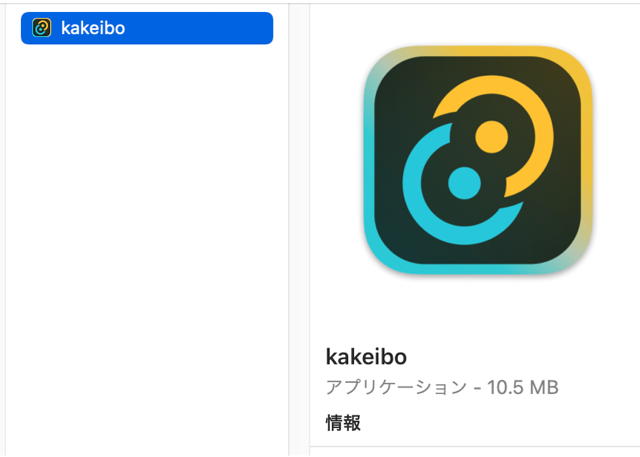Click the アプリケーション kind label
The width and height of the screenshot is (640, 457).
[x=396, y=387]
